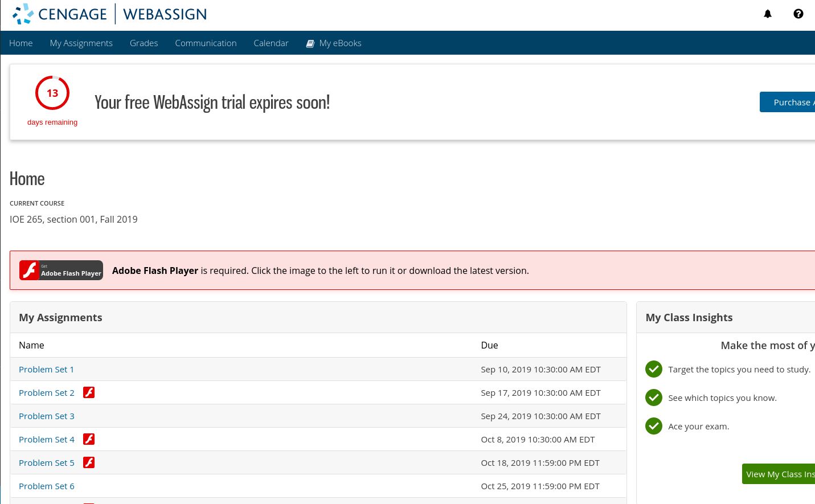The image size is (815, 504).
Task: Click the book icon beside My eBooks
Action: (x=310, y=43)
